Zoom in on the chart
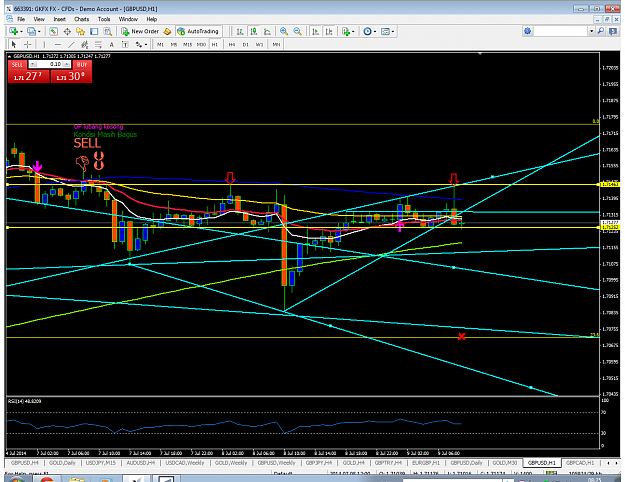The width and height of the screenshot is (625, 482). tap(284, 31)
